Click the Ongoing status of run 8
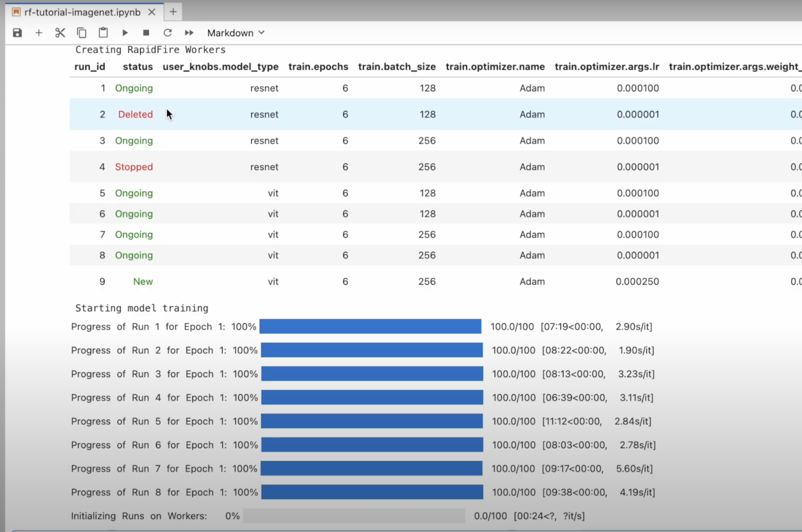The image size is (802, 532). click(134, 256)
